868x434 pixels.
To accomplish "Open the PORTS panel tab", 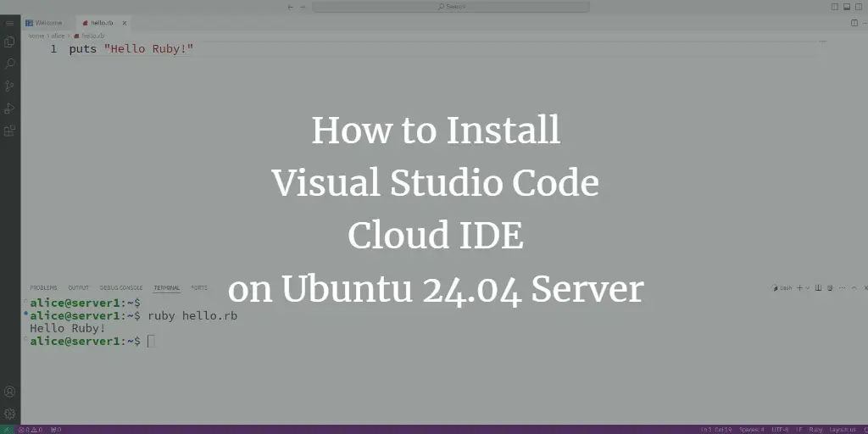I will coord(198,288).
